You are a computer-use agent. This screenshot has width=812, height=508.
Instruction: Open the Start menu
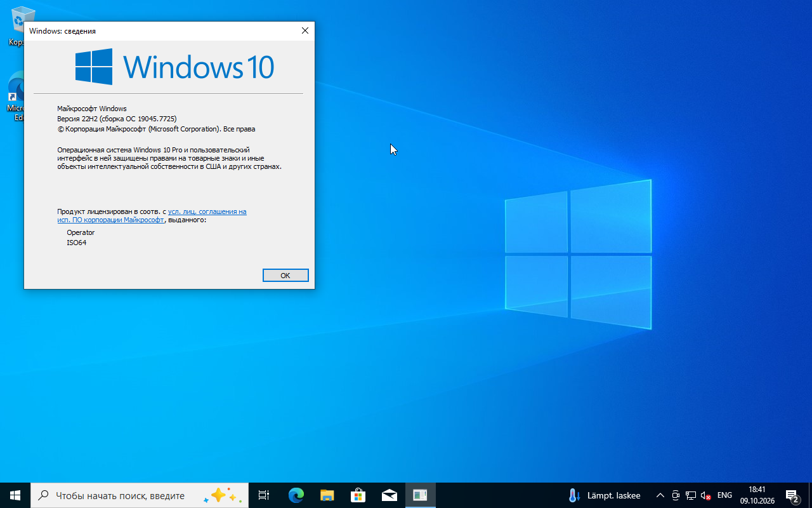coord(15,495)
